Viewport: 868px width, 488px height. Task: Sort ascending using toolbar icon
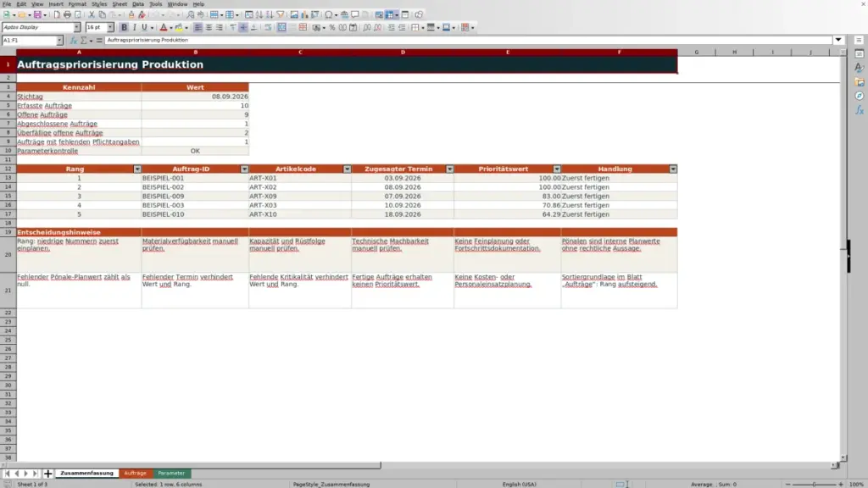point(259,15)
